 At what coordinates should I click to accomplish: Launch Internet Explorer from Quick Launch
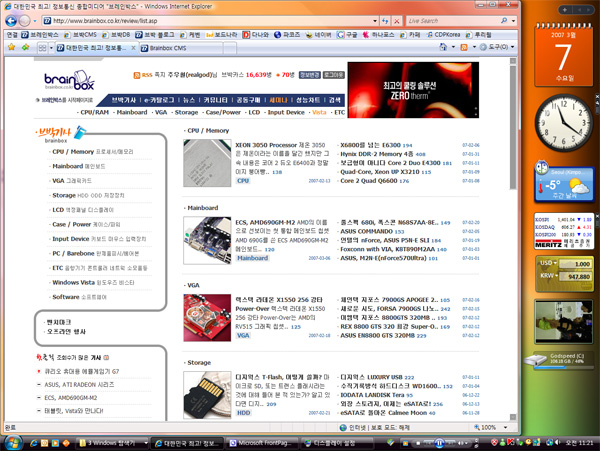pyautogui.click(x=34, y=443)
